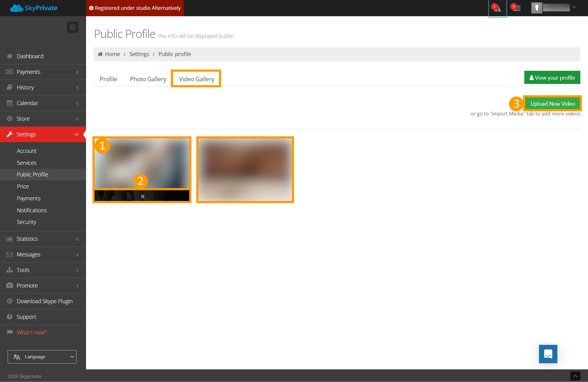Open the user account dropdown arrow
This screenshot has width=588, height=382.
pos(574,7)
